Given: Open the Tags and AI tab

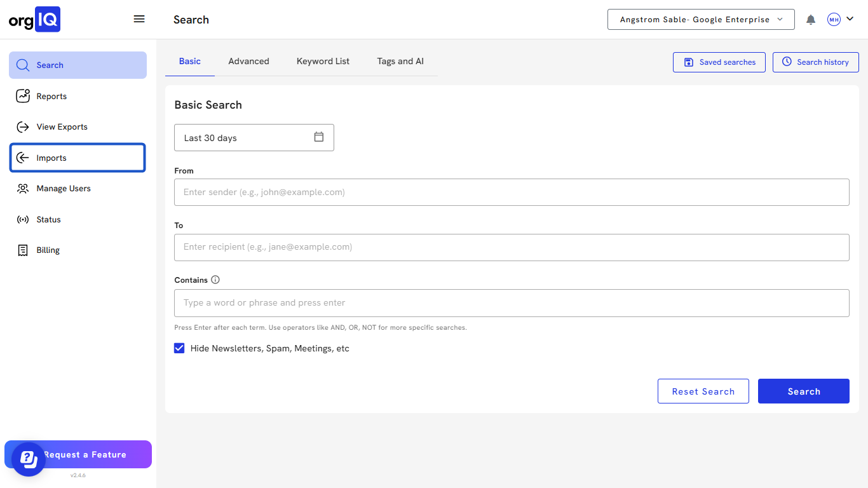Looking at the screenshot, I should click(400, 62).
